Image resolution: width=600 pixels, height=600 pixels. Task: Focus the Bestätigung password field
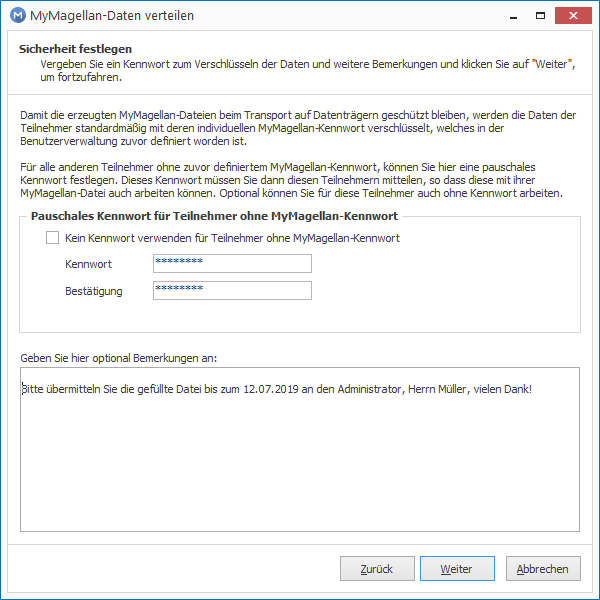point(232,290)
